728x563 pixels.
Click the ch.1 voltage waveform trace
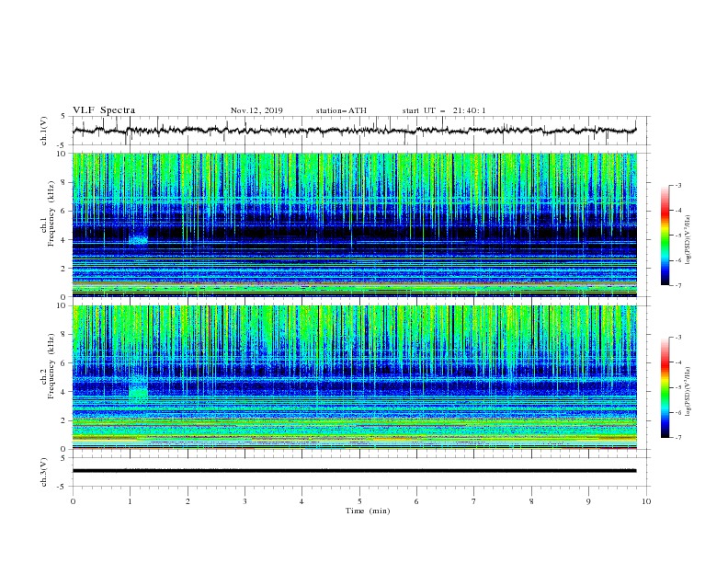354,131
